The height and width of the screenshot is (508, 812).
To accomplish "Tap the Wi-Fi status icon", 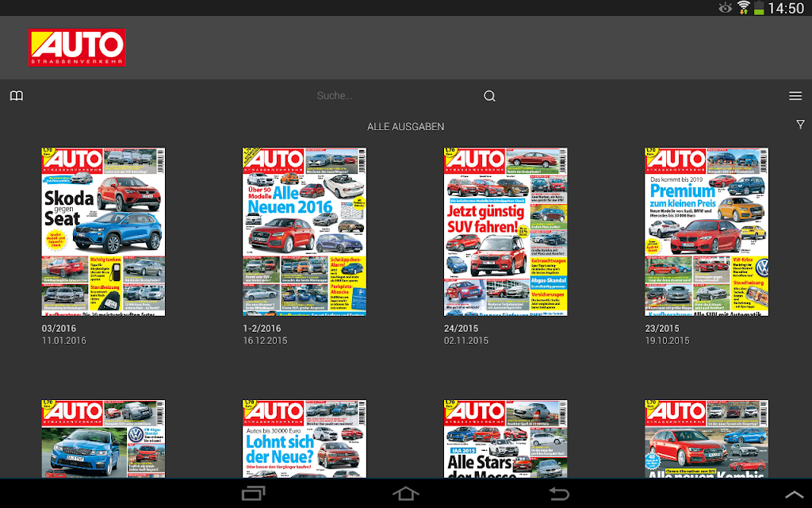I will pyautogui.click(x=744, y=8).
